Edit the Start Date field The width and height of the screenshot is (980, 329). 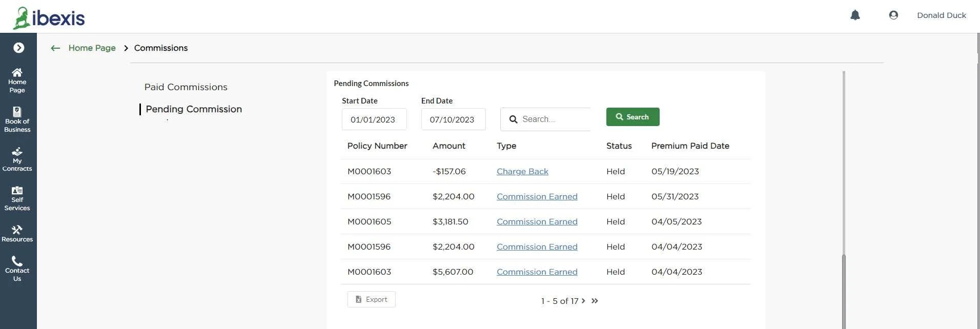374,119
